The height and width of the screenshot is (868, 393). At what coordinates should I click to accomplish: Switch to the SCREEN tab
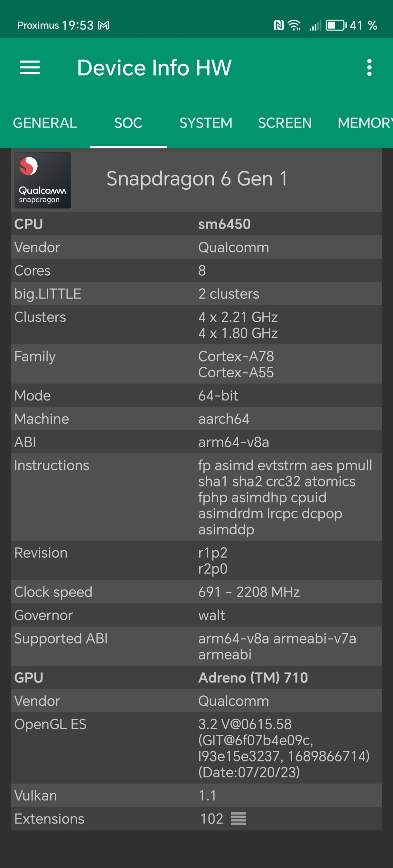click(x=285, y=123)
